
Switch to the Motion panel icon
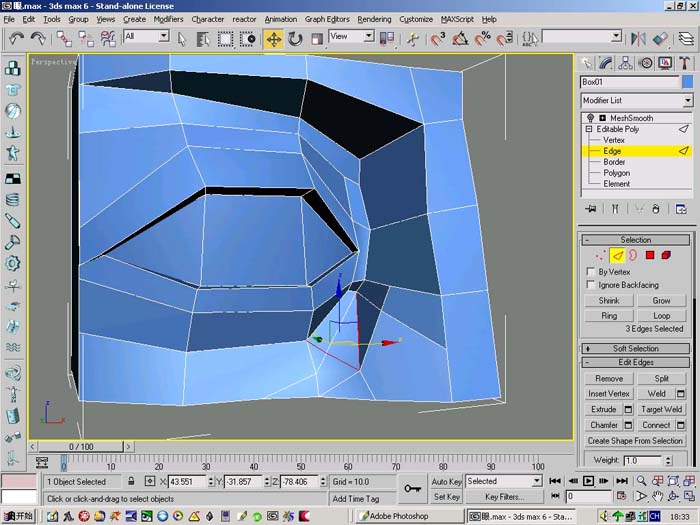pyautogui.click(x=645, y=63)
